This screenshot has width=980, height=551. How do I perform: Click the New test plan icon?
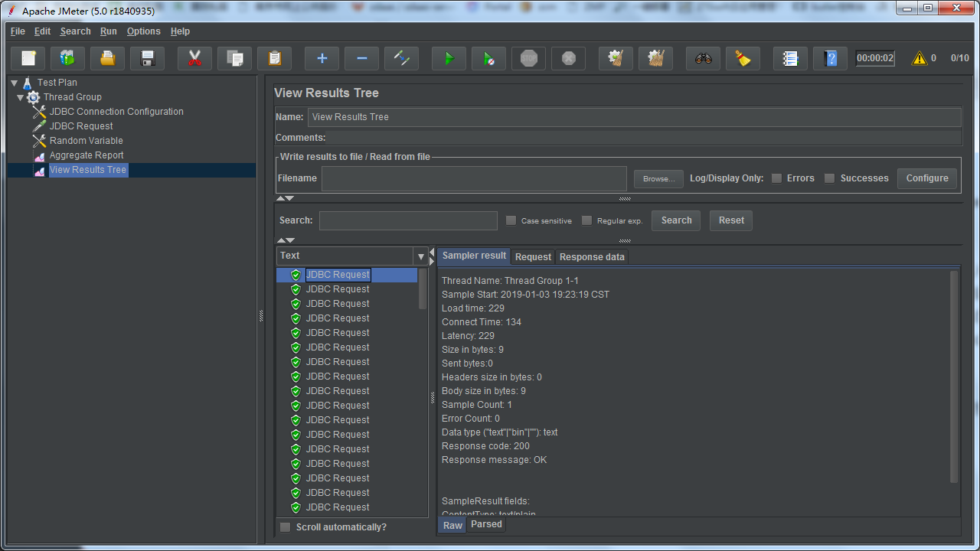28,58
